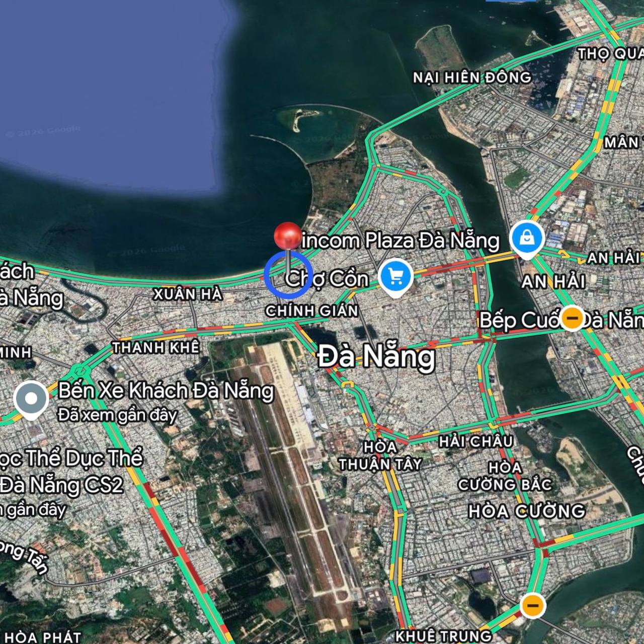644x644 pixels.
Task: Select the HÒA CƯỜNG area label
Action: (527, 511)
